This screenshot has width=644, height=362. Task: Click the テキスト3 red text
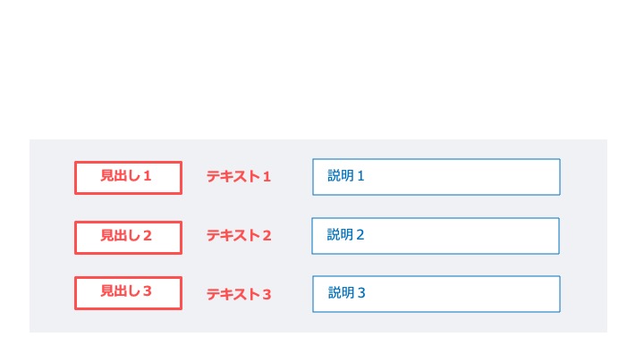pyautogui.click(x=238, y=294)
